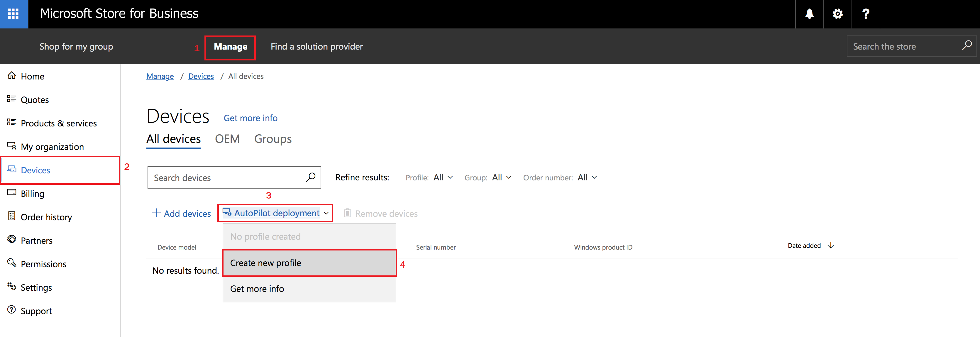This screenshot has height=337, width=980.
Task: Expand the Group filter dropdown
Action: click(x=501, y=177)
